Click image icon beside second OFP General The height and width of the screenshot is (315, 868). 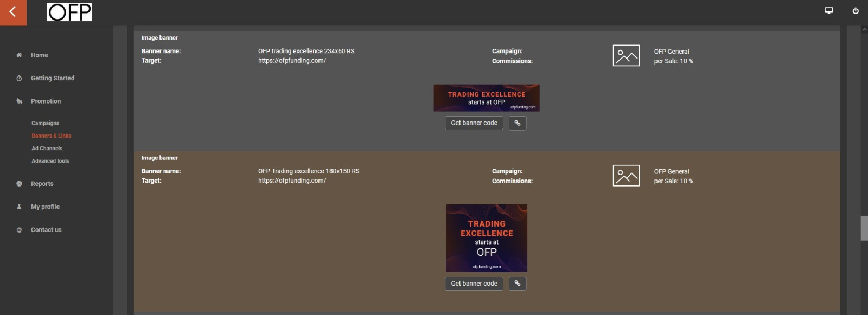[626, 176]
